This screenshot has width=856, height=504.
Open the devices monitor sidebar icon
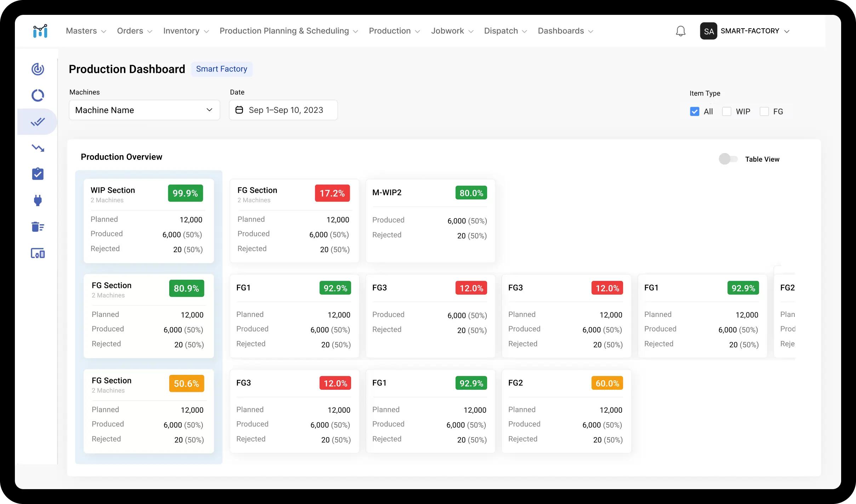(38, 253)
